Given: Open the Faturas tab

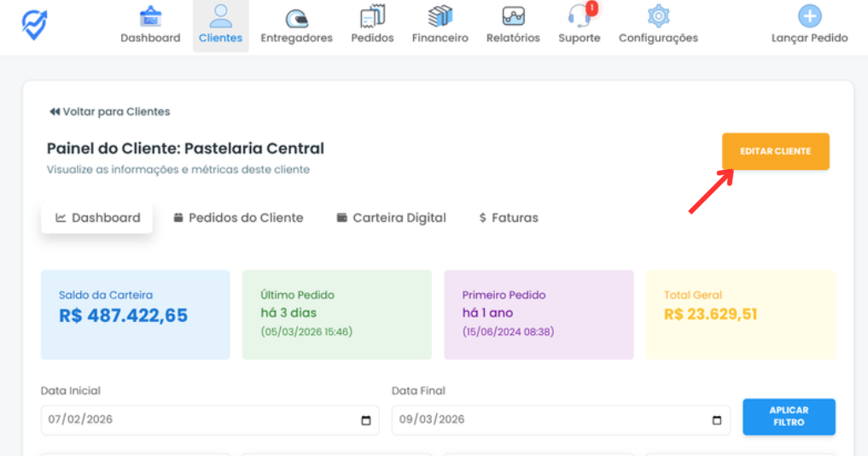Looking at the screenshot, I should coord(509,218).
